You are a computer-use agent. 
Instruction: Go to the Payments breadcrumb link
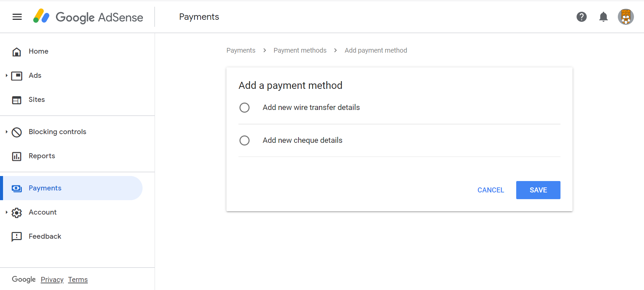pyautogui.click(x=241, y=50)
